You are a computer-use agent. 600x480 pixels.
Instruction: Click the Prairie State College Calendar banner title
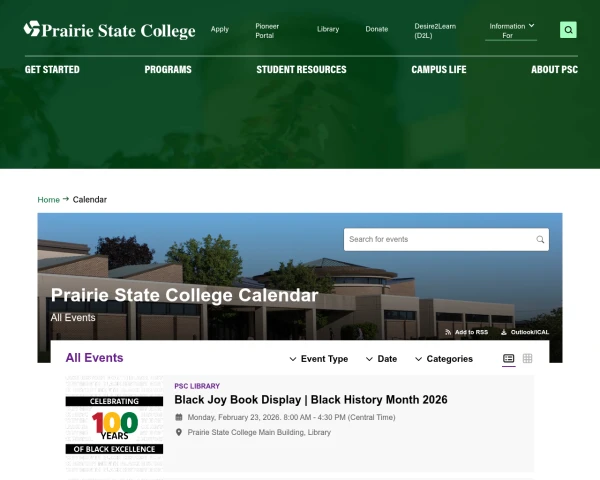(184, 296)
